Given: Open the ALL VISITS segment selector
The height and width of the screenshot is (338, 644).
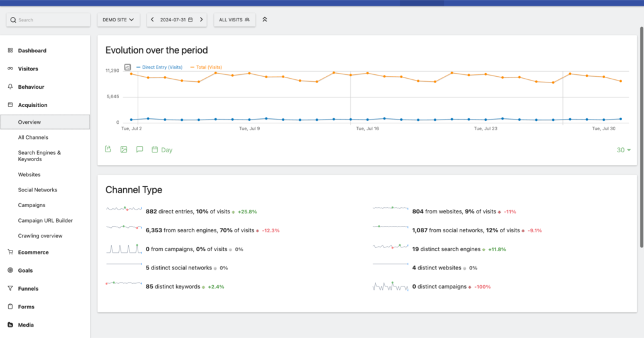Looking at the screenshot, I should (x=234, y=20).
